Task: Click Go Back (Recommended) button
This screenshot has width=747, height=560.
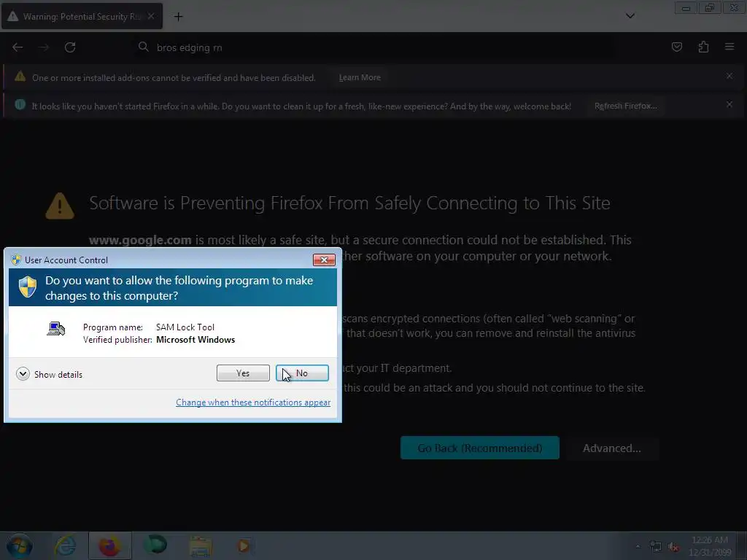Action: click(x=480, y=448)
